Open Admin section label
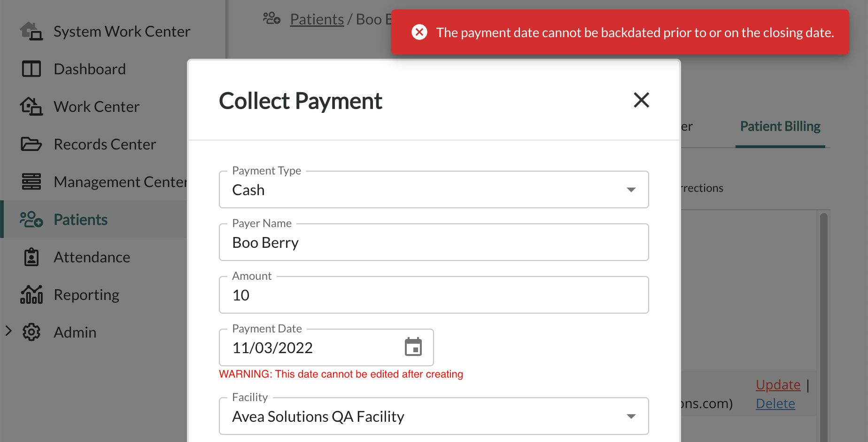The width and height of the screenshot is (868, 442). point(75,332)
